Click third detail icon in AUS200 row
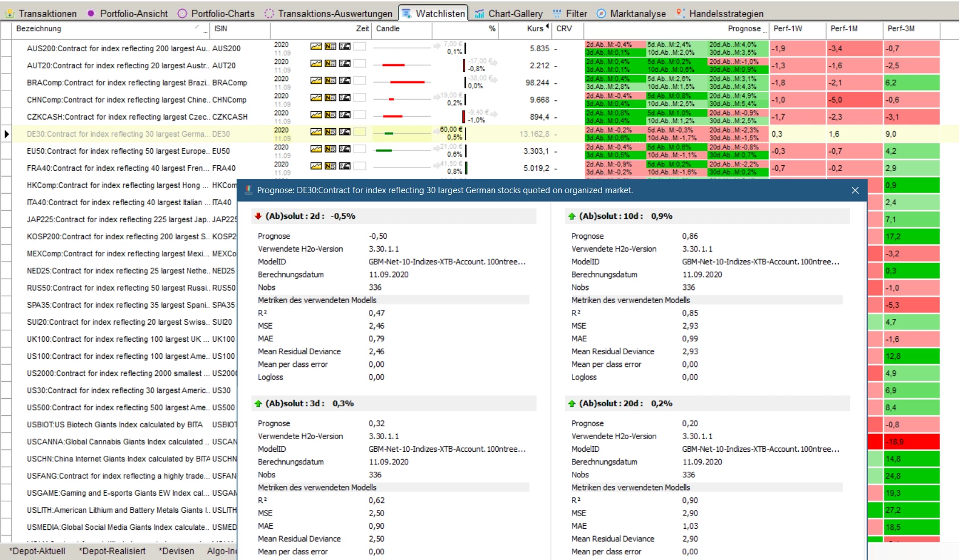Screen dimensions: 959x560 pyautogui.click(x=344, y=46)
